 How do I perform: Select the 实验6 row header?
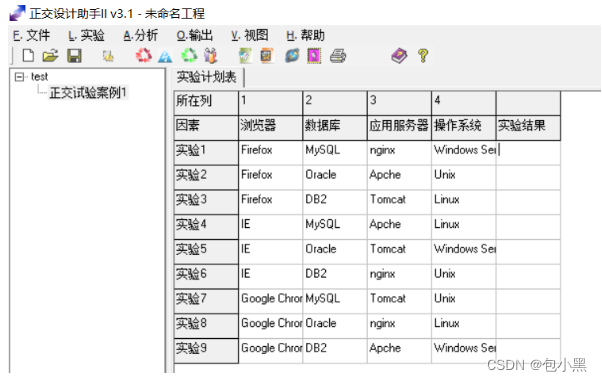pyautogui.click(x=206, y=276)
